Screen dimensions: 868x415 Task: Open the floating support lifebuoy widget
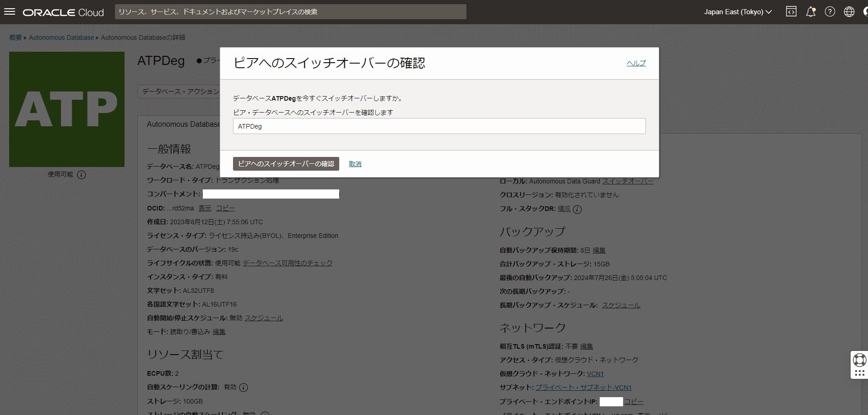[x=859, y=360]
